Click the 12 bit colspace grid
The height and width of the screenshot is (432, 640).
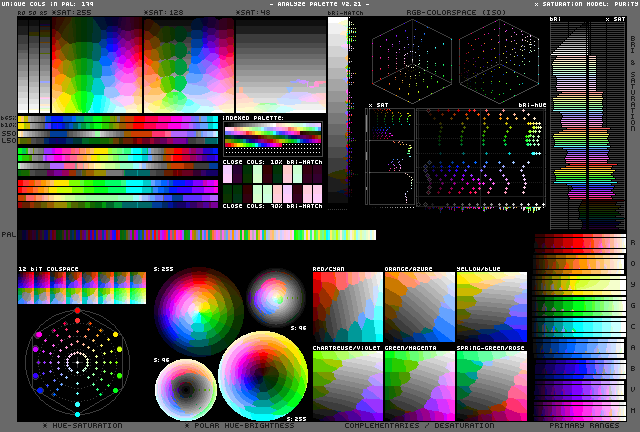point(82,288)
